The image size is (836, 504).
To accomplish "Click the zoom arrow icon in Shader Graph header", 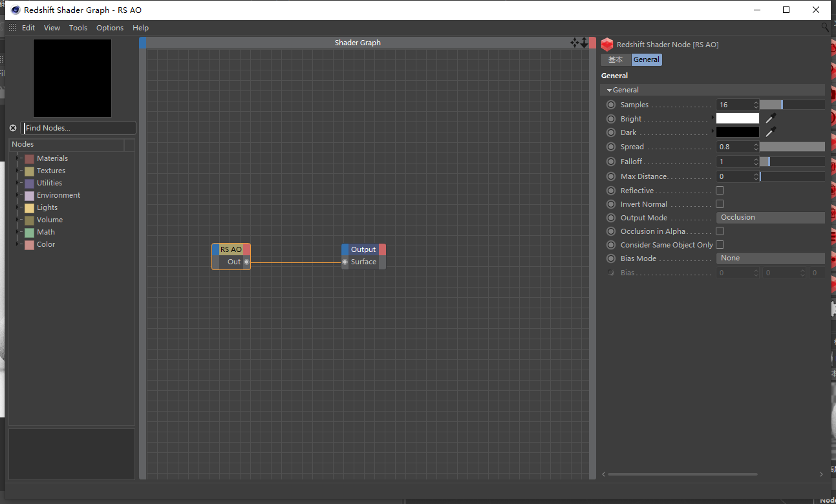I will point(584,43).
